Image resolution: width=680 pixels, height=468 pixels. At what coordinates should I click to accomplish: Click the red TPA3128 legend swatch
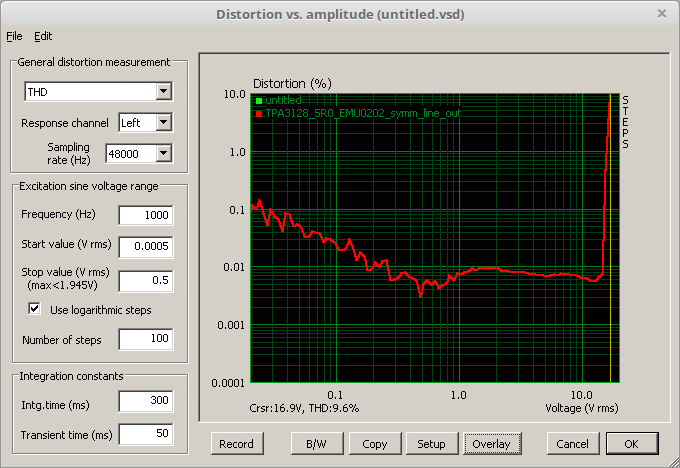click(x=257, y=114)
